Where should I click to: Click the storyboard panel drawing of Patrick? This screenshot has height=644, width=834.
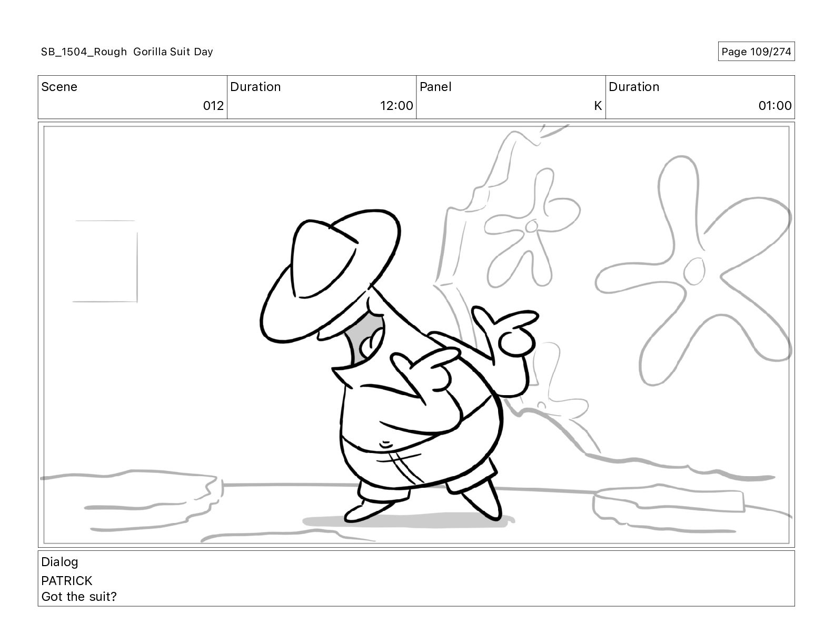click(x=416, y=335)
